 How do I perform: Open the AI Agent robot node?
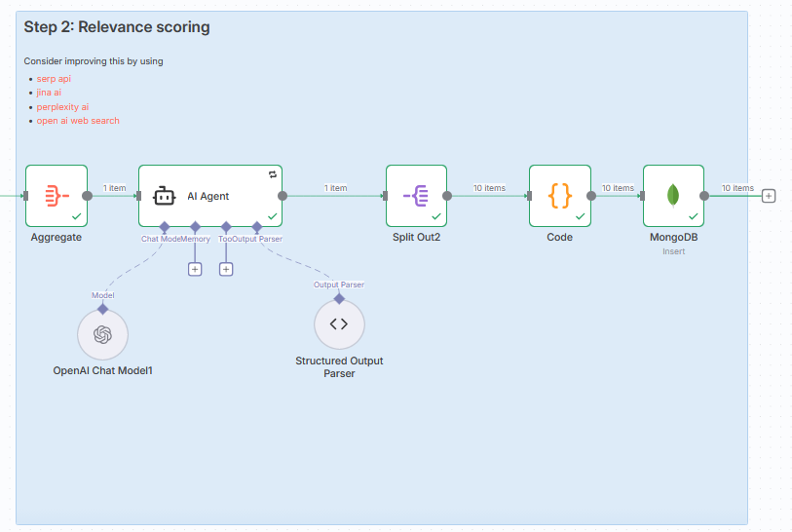210,196
